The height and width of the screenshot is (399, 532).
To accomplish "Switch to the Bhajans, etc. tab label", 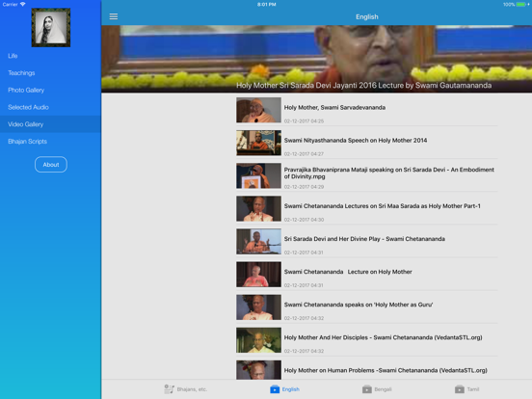I will point(192,389).
